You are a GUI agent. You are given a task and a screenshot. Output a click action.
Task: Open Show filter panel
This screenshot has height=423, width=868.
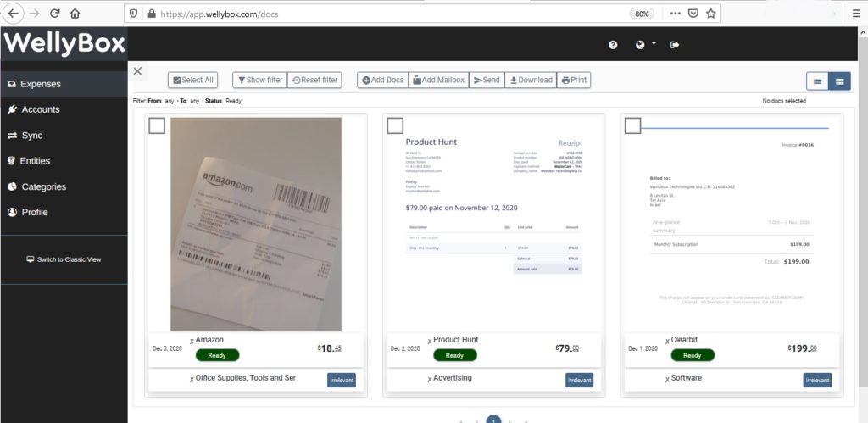(x=259, y=80)
